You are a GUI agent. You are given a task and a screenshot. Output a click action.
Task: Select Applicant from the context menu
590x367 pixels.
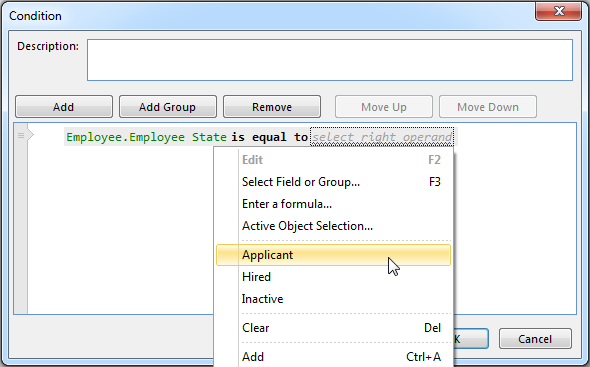pyautogui.click(x=333, y=255)
